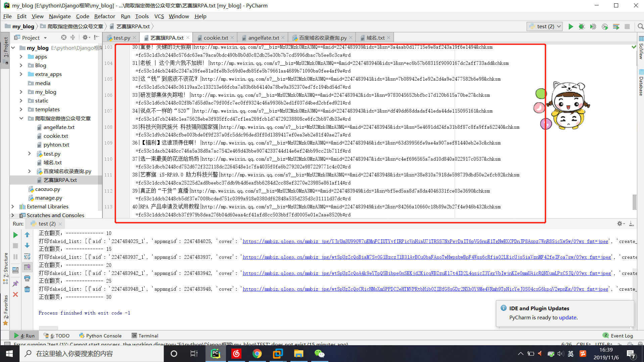Expand the External Libraries node
This screenshot has height=362, width=644.
(x=13, y=206)
